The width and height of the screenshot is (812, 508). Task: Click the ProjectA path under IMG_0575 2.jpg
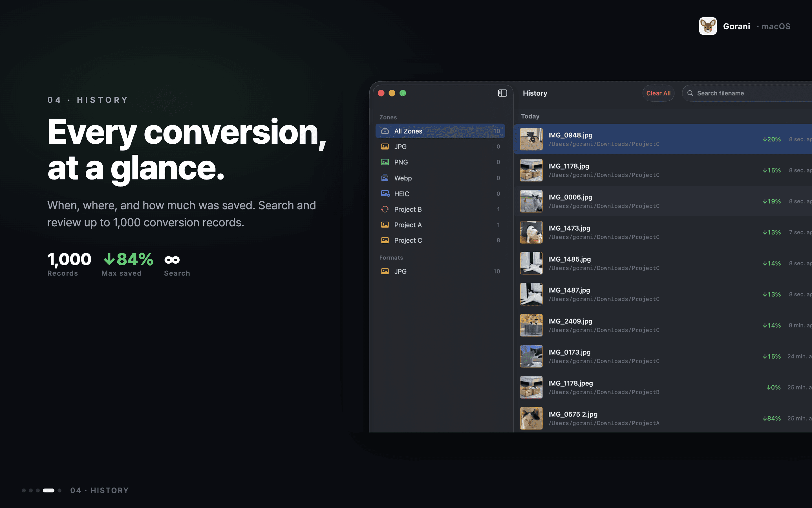click(604, 423)
